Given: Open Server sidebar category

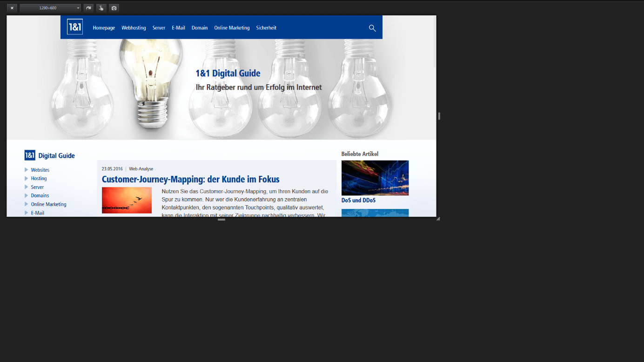Looking at the screenshot, I should tap(37, 187).
